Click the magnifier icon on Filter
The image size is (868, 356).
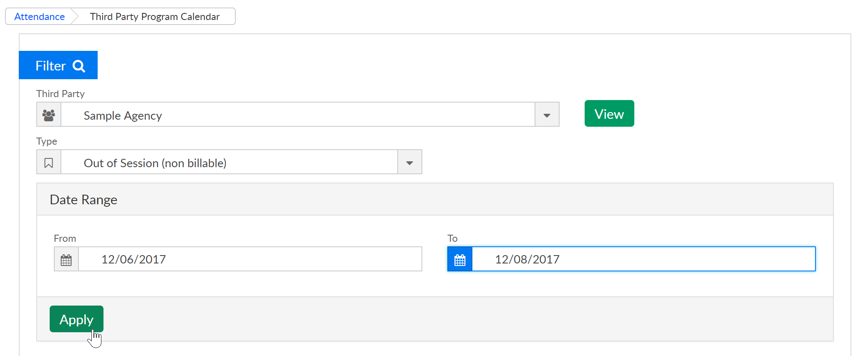[79, 66]
